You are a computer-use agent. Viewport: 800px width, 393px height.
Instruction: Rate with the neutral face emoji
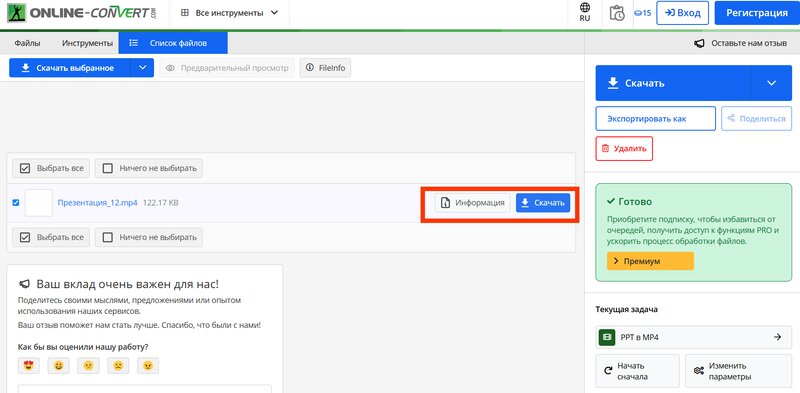[88, 365]
